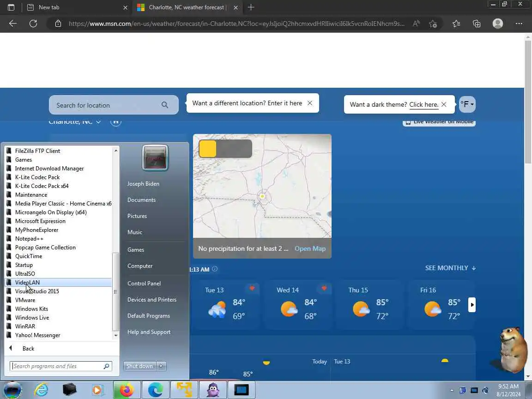The width and height of the screenshot is (532, 399).
Task: Click the Shut down button
Action: coord(139,366)
